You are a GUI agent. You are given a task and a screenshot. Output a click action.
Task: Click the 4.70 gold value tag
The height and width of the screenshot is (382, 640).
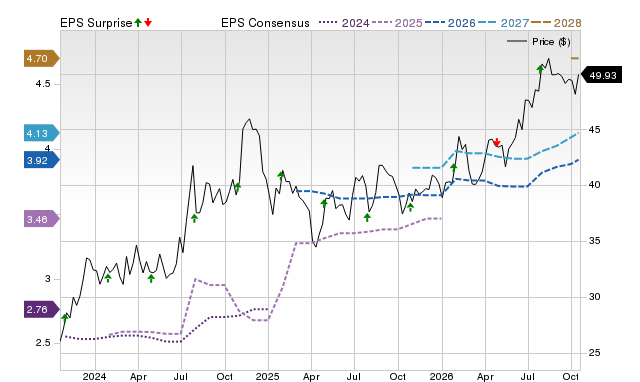[42, 59]
